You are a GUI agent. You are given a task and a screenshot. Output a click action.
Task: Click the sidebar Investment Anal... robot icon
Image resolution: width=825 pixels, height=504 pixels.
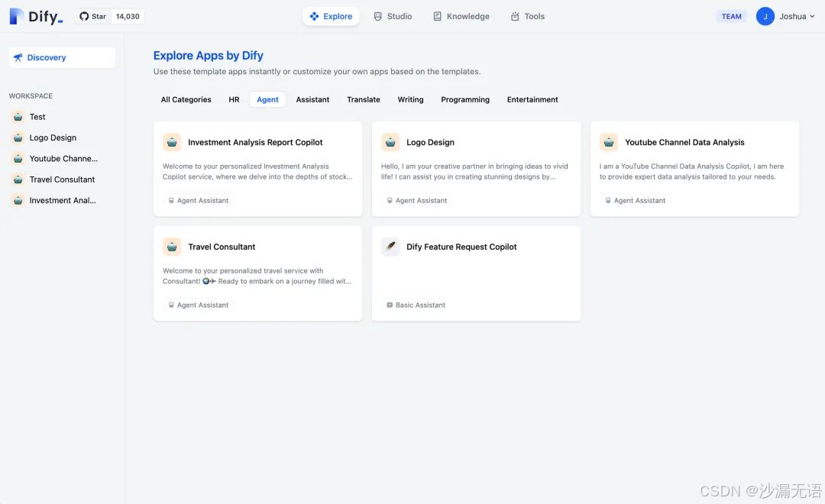click(18, 200)
